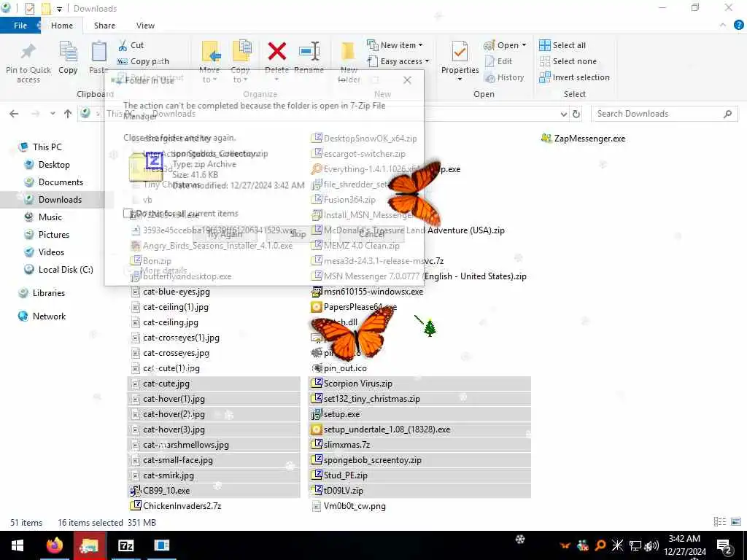Open the address bar history dropdown

click(564, 114)
